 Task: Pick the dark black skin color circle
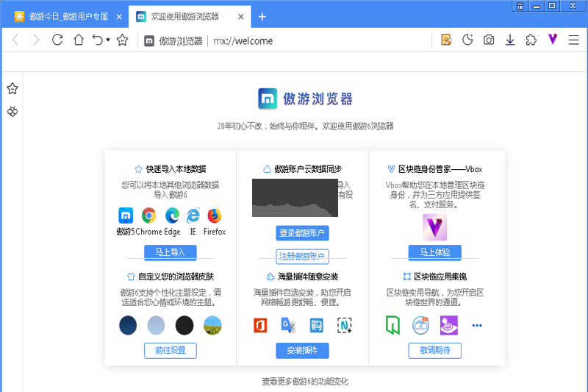click(184, 325)
